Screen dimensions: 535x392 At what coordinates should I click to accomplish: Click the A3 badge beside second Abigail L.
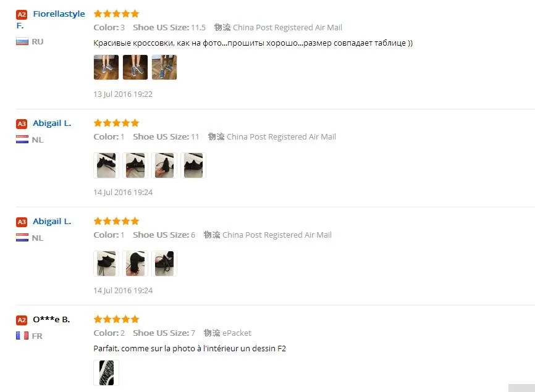click(x=22, y=222)
